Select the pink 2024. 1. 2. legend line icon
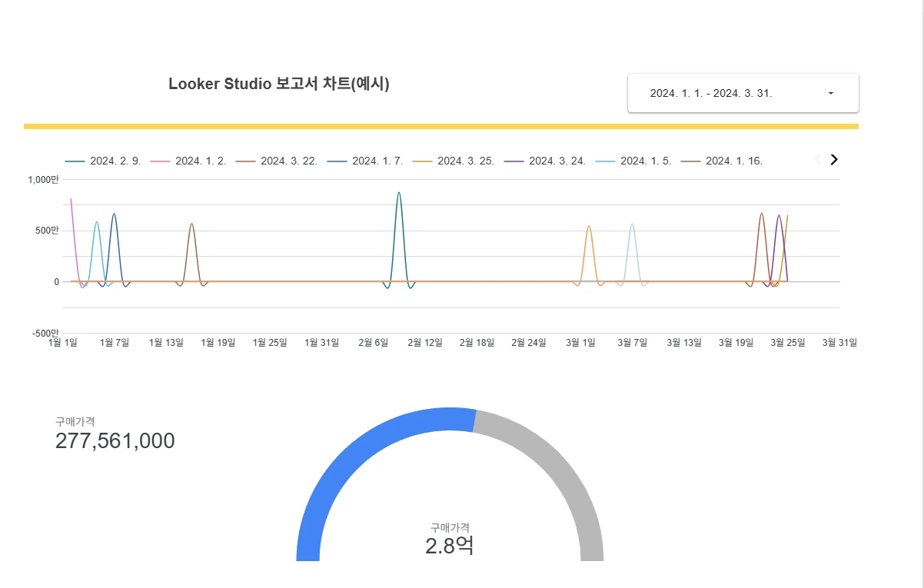This screenshot has height=588, width=924. coord(159,161)
